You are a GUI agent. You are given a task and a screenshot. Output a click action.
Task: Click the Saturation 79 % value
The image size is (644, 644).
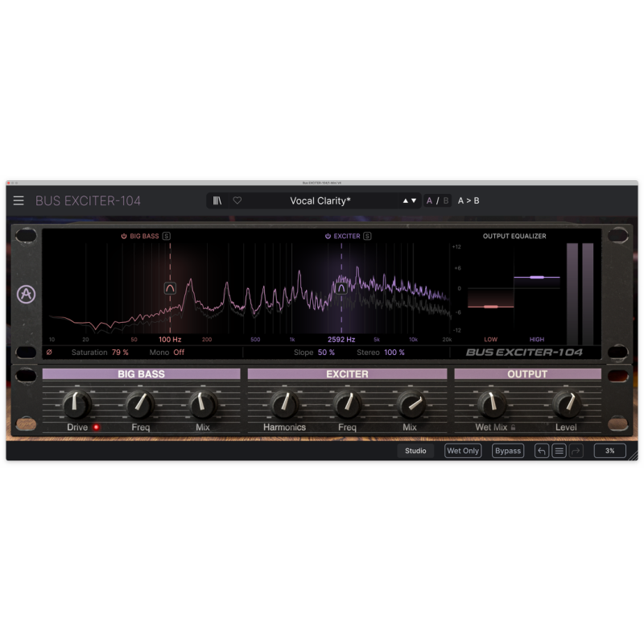tap(120, 353)
